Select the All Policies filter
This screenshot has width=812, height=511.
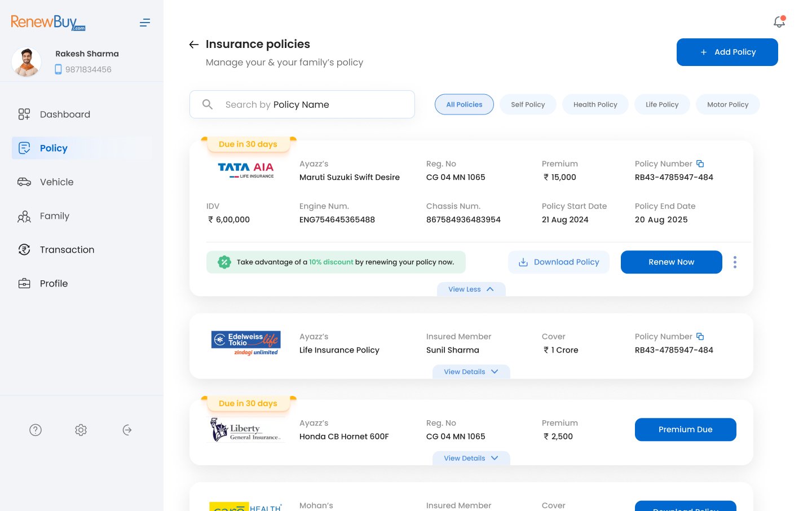pyautogui.click(x=464, y=104)
